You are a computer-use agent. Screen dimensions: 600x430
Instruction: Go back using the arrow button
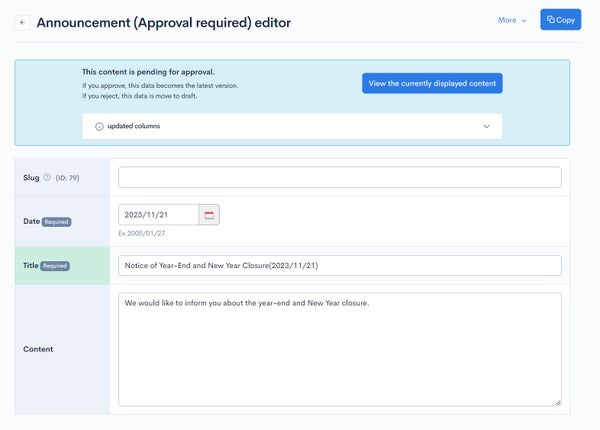[x=23, y=23]
